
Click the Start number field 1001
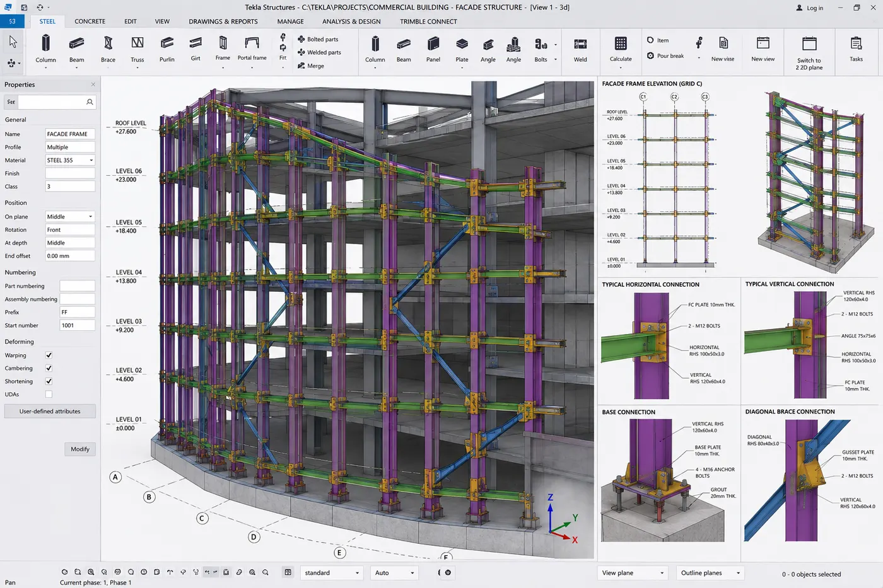78,325
